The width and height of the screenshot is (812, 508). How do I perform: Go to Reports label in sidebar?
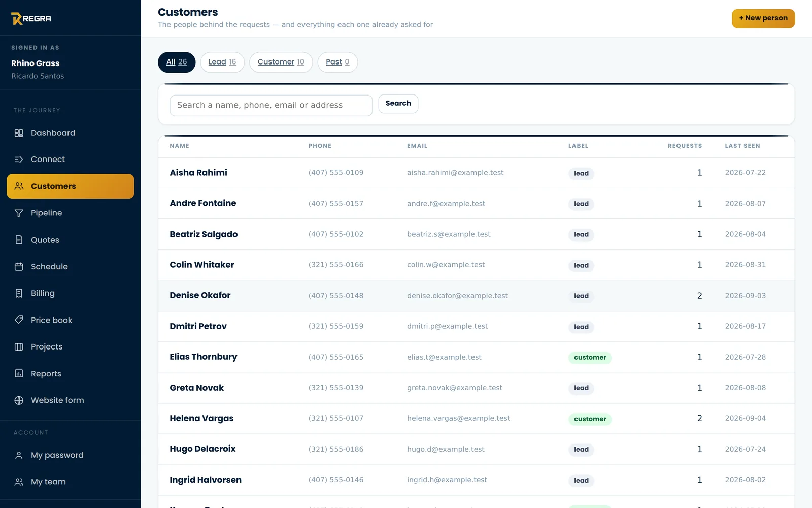click(x=46, y=374)
